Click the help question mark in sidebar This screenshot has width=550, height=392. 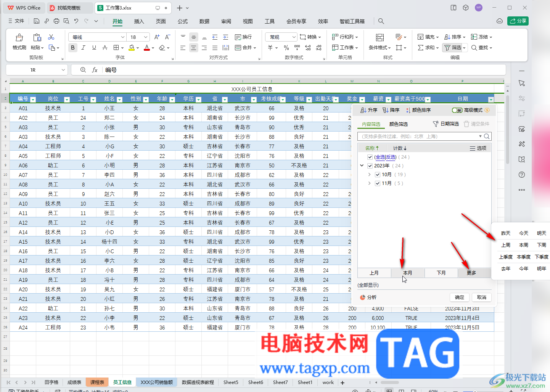pyautogui.click(x=522, y=175)
